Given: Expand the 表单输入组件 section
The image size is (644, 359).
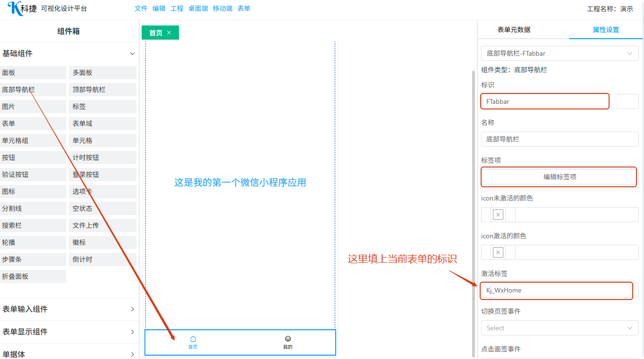Looking at the screenshot, I should click(132, 309).
